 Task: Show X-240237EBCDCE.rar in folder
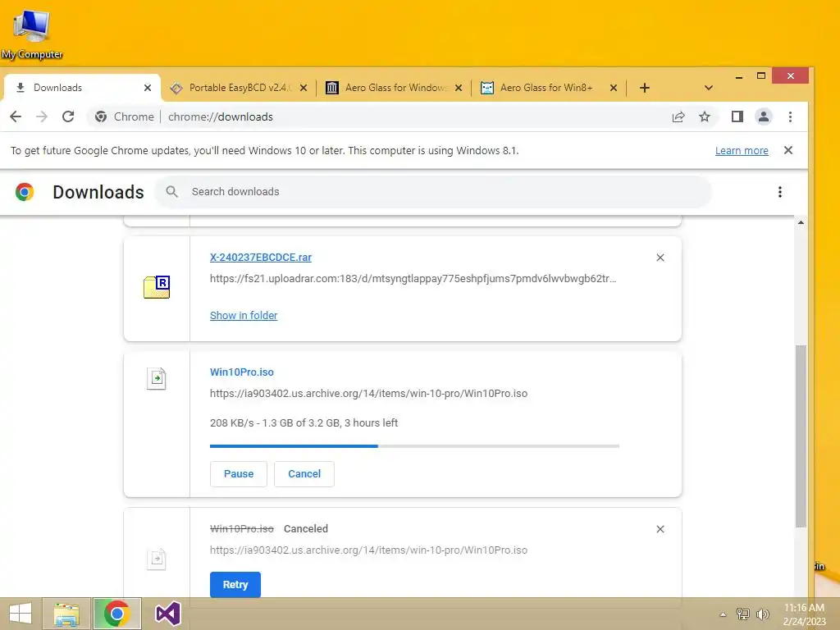244,316
